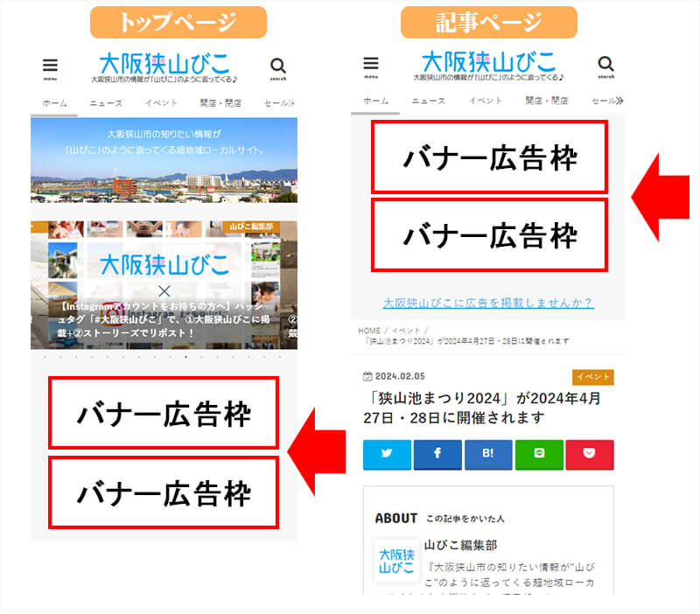Viewport: 700px width, 614px height.
Task: Click HOME in the breadcrumb trail
Action: (x=369, y=331)
